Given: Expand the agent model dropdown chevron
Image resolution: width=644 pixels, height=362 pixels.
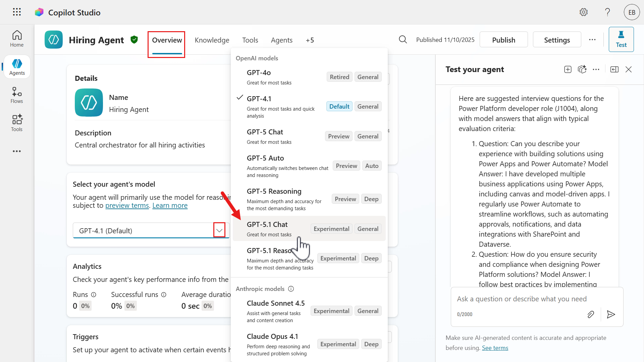Looking at the screenshot, I should pos(219,230).
